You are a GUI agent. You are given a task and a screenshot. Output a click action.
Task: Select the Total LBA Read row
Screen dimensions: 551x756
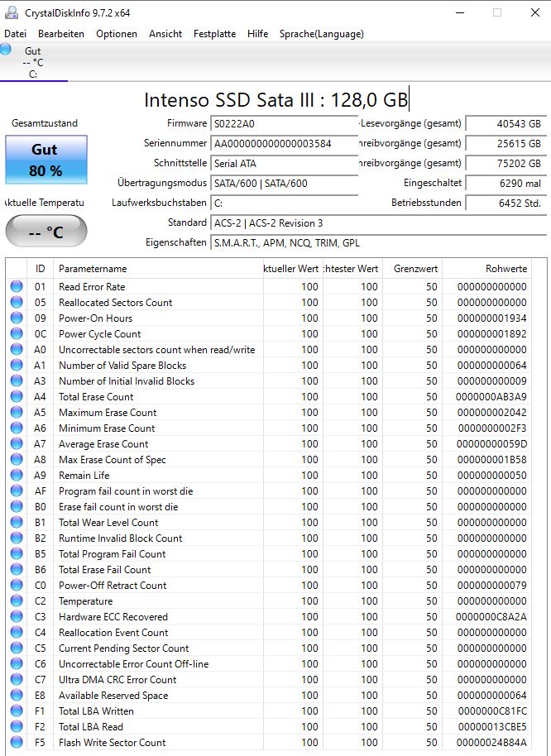[x=269, y=726]
